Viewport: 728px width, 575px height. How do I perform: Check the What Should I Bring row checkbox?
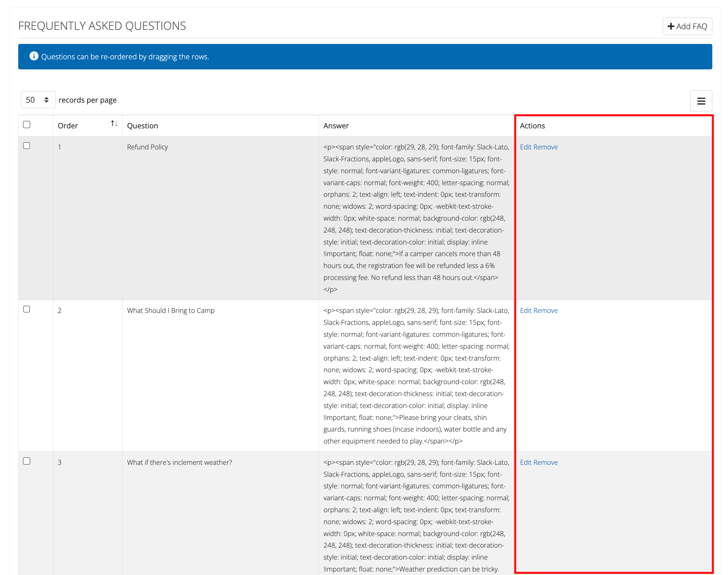click(27, 309)
